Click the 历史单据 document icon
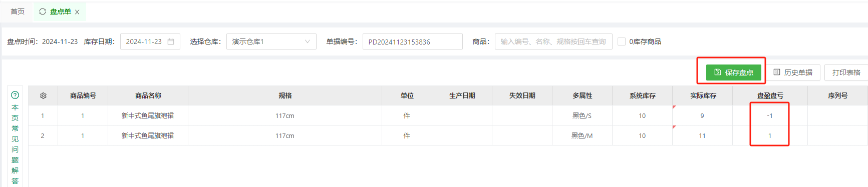 click(777, 72)
